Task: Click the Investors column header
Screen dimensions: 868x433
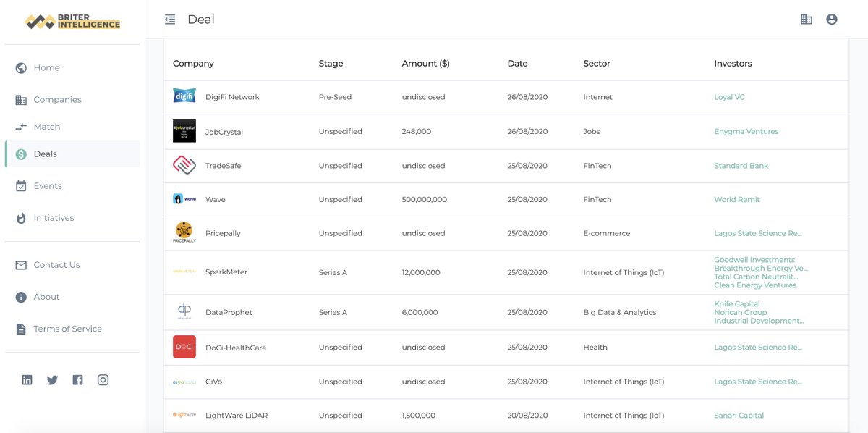Action: pyautogui.click(x=733, y=64)
